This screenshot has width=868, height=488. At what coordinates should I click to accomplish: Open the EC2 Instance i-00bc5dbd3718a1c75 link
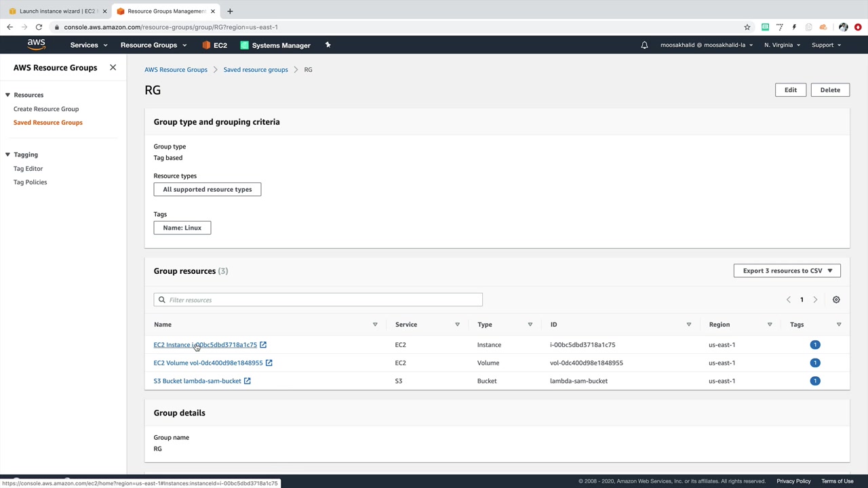(x=205, y=345)
